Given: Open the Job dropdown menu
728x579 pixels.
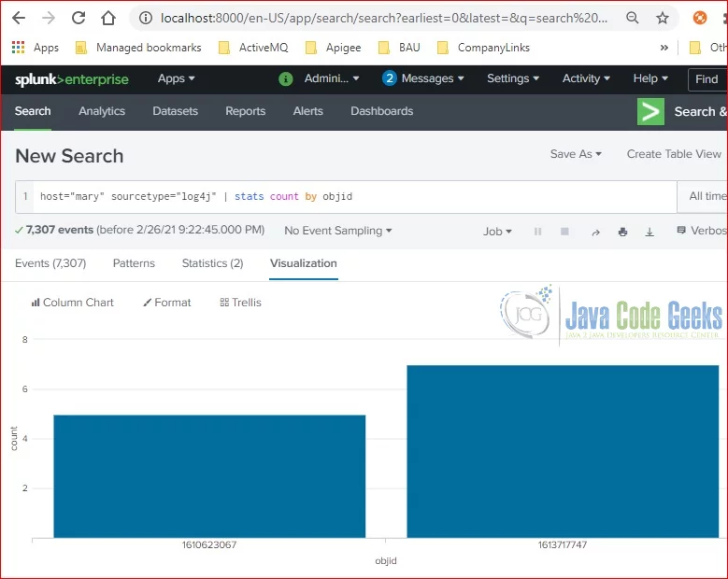Looking at the screenshot, I should coord(497,231).
